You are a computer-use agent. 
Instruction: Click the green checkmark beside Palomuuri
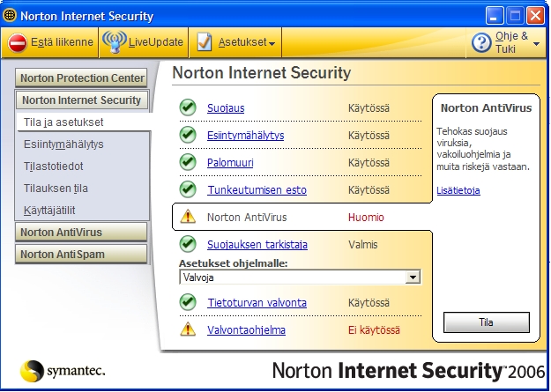click(x=188, y=162)
